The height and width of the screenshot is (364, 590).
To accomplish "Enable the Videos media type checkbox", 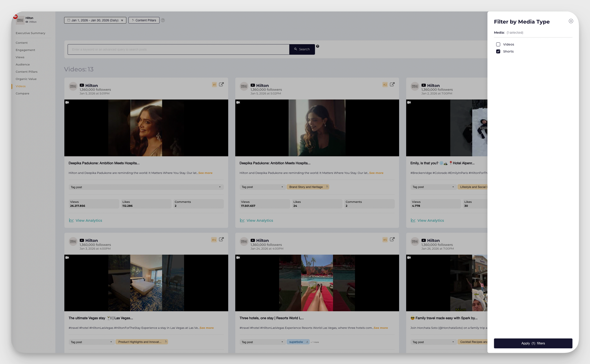I will point(498,44).
